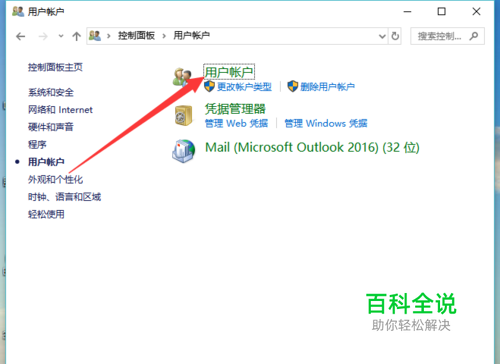The height and width of the screenshot is (364, 500).
Task: Open Mail (Microsoft Outlook 2016) (32 位)
Action: click(312, 147)
